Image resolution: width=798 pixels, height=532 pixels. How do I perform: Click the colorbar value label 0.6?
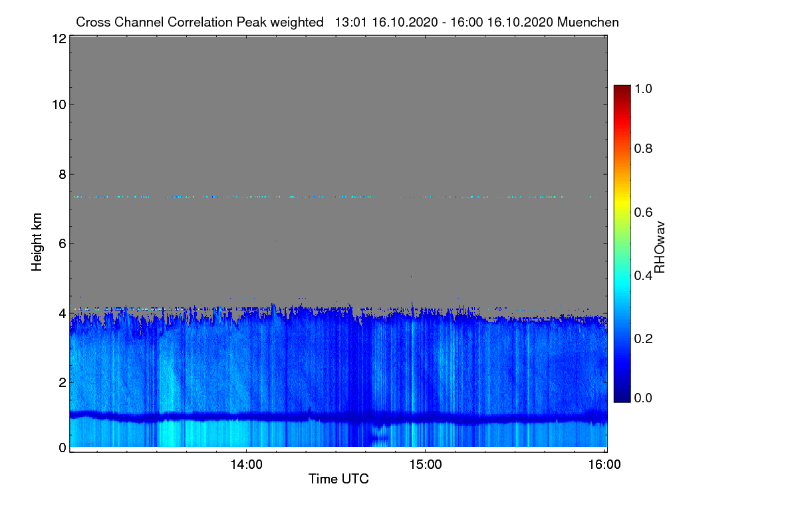[x=642, y=212]
